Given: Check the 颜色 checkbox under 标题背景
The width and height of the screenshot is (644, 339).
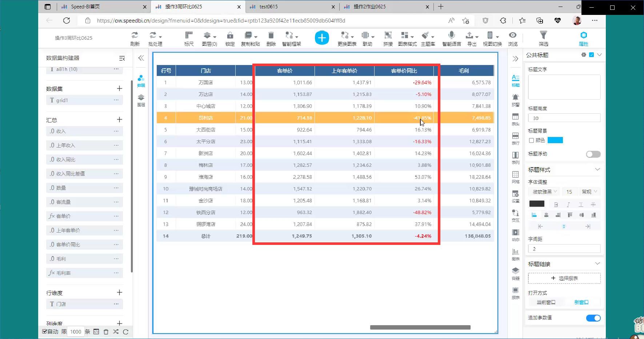Looking at the screenshot, I should (531, 140).
